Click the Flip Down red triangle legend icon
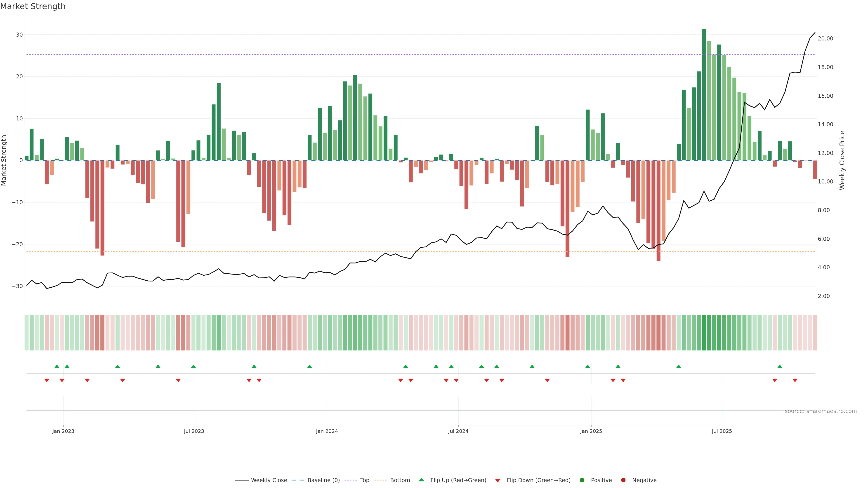Image resolution: width=868 pixels, height=488 pixels. tap(498, 481)
